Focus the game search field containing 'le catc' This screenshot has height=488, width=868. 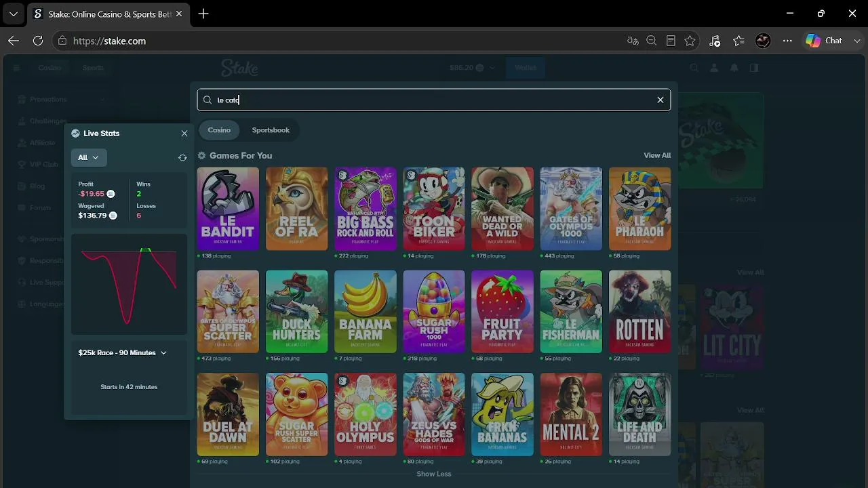pos(434,100)
